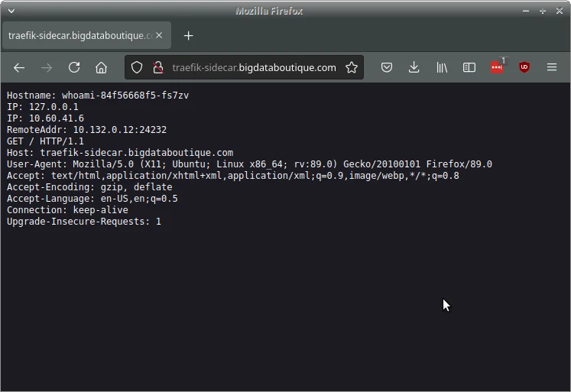Open the Downloads panel

[x=414, y=67]
